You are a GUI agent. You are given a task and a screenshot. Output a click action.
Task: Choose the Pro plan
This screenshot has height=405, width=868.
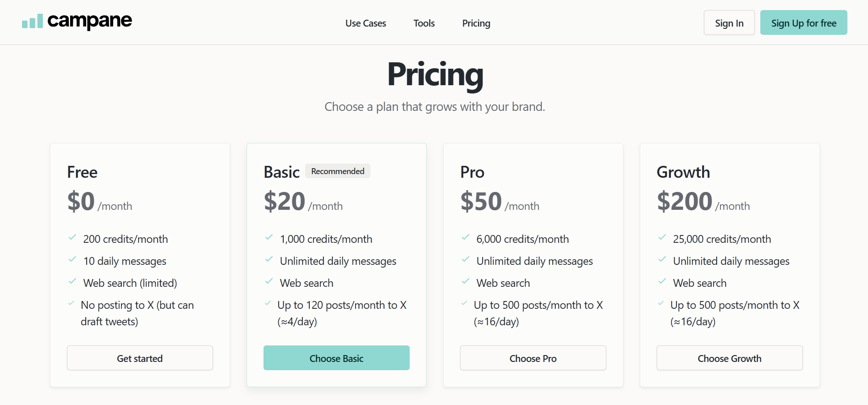533,358
